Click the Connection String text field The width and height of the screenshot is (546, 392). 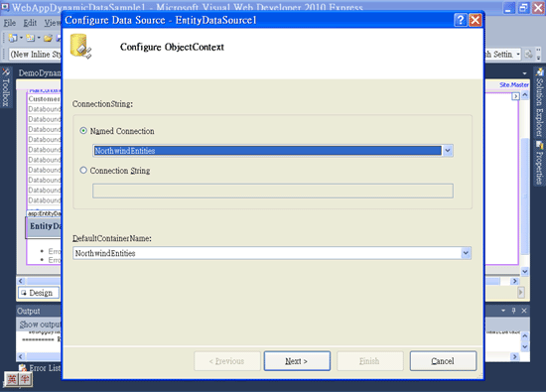click(x=273, y=191)
